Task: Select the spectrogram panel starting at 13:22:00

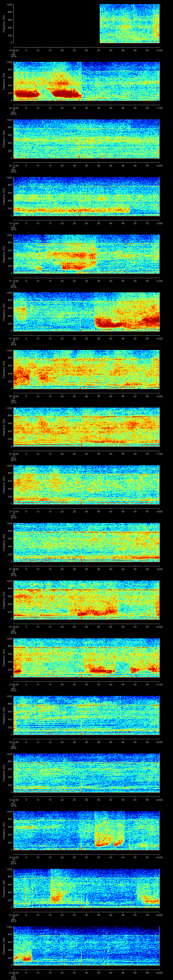Action: (x=86, y=773)
